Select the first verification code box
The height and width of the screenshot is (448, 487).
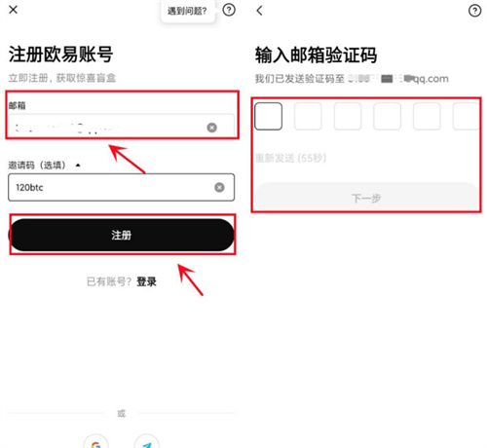click(x=268, y=116)
